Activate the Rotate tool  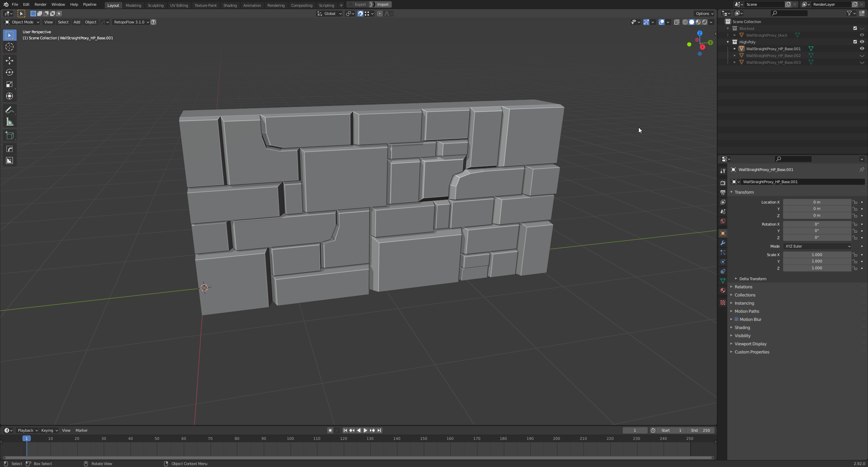9,73
